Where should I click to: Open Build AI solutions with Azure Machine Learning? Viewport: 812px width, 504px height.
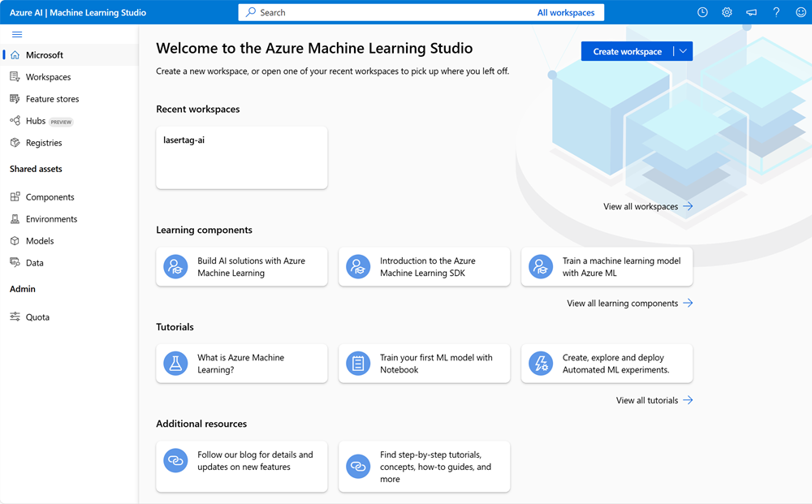click(x=242, y=266)
